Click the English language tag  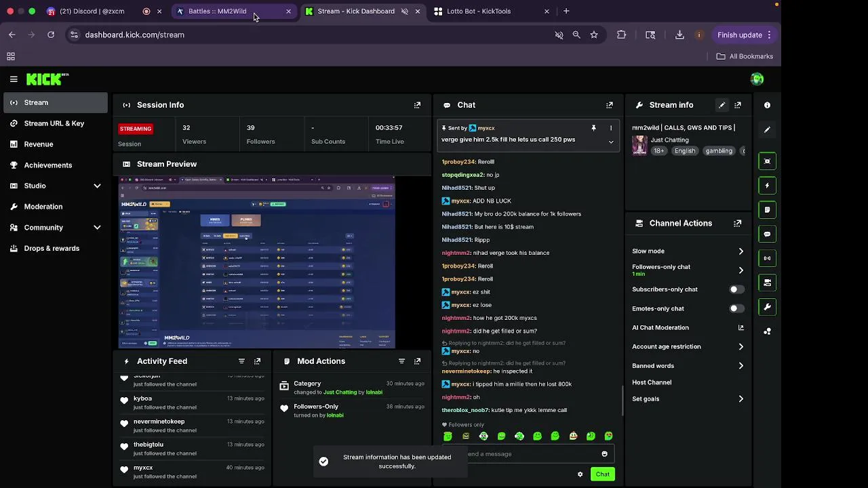click(x=684, y=151)
